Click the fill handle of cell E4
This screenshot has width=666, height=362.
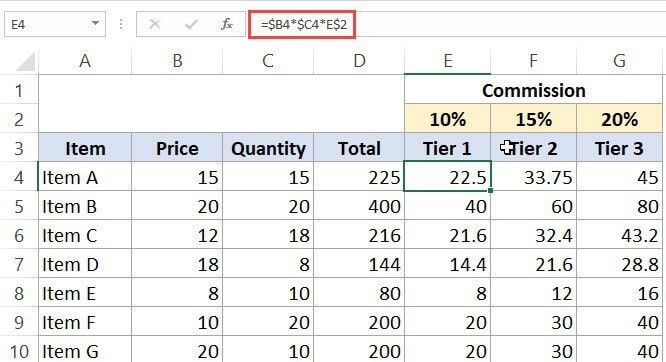pos(491,191)
